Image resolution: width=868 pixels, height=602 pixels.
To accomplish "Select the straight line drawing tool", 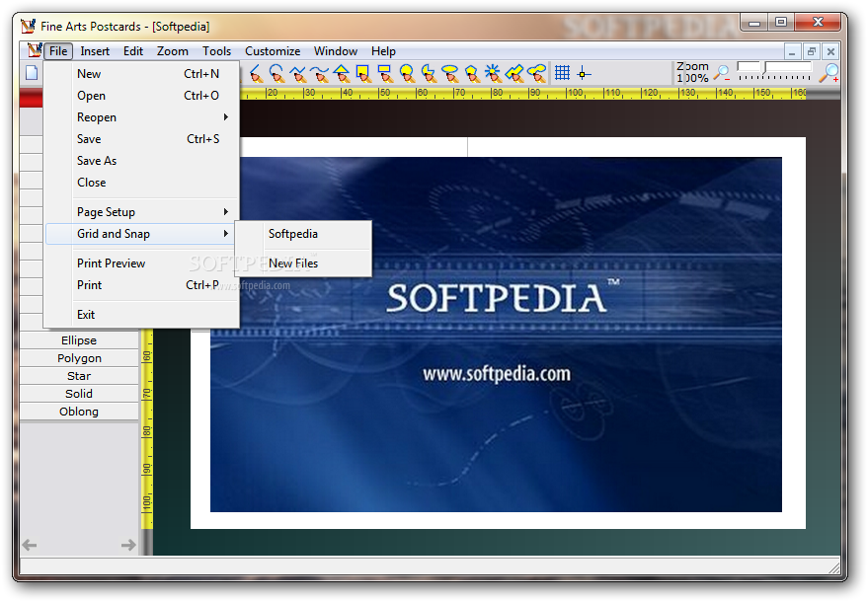I will pyautogui.click(x=255, y=73).
